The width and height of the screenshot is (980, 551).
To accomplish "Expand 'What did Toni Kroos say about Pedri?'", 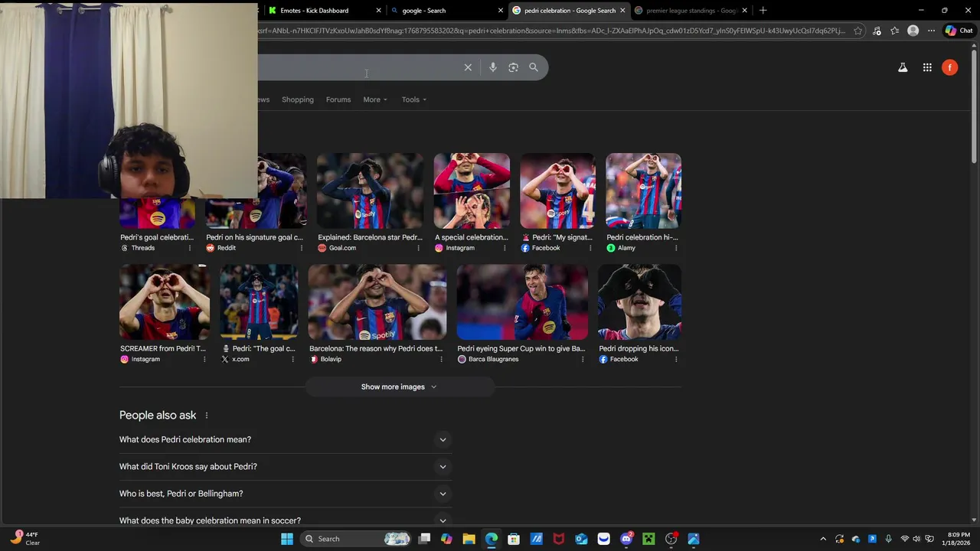I will coord(284,467).
